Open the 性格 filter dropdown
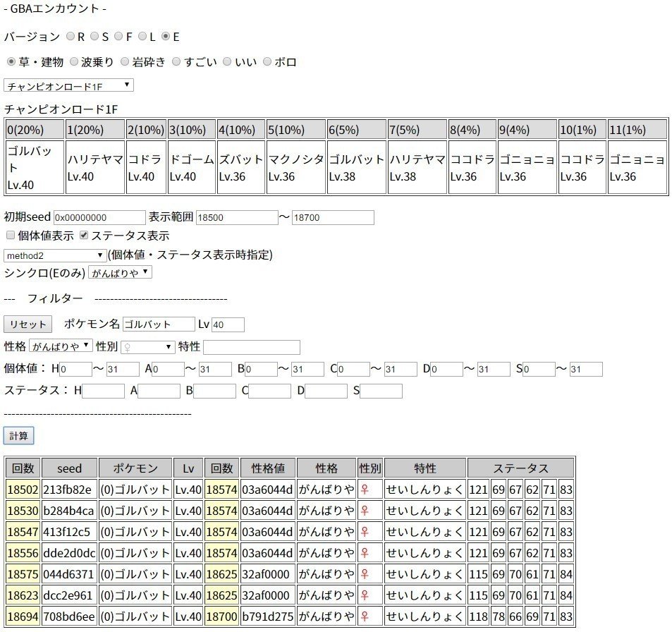This screenshot has width=672, height=632. (x=61, y=346)
